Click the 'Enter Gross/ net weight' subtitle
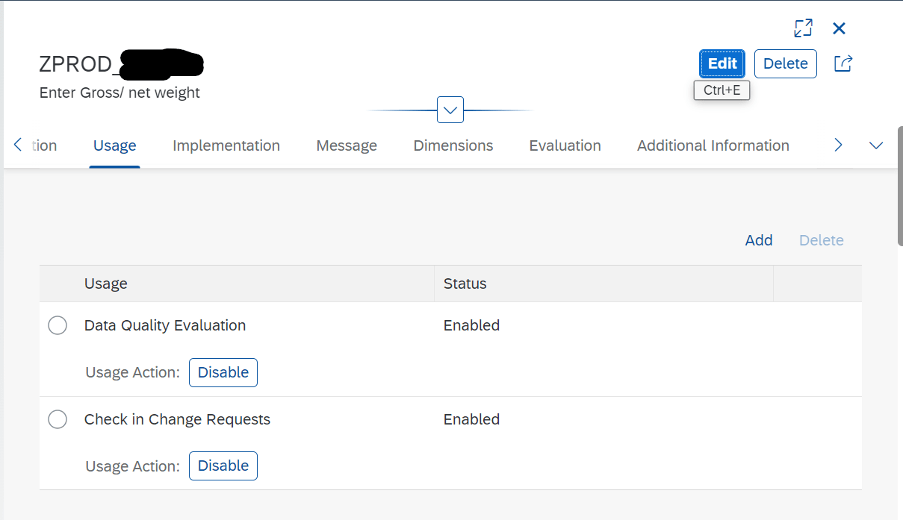Viewport: 904px width, 520px height. 119,93
